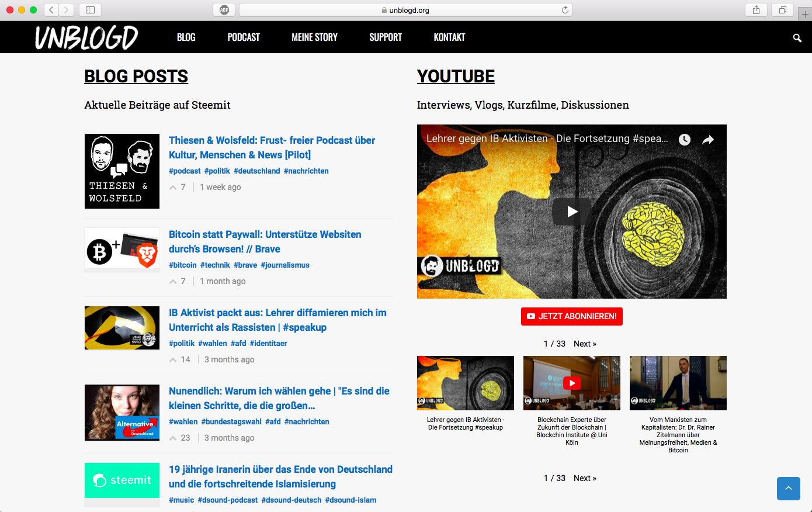Viewport: 812px width, 512px height.
Task: Click the upper Next » pagination link
Action: (x=585, y=344)
